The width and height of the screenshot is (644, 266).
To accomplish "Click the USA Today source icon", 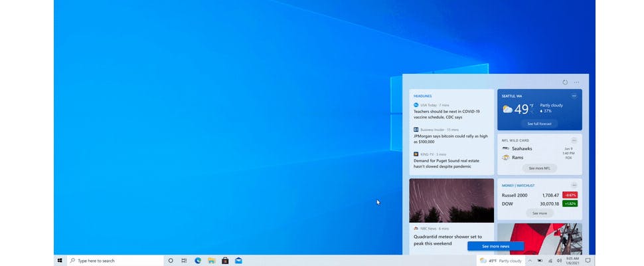I will tap(416, 105).
